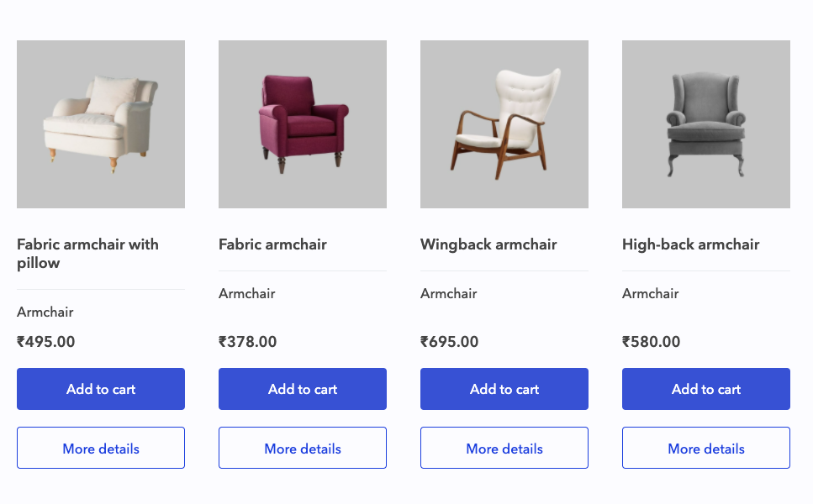Click the 'High-back armchair' product title
The height and width of the screenshot is (504, 813).
(690, 244)
